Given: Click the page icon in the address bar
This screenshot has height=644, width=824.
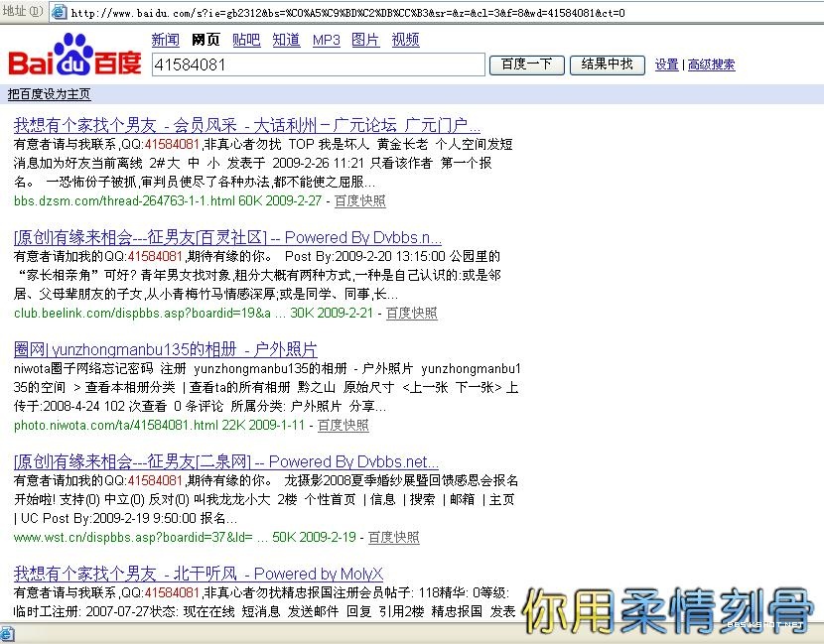Looking at the screenshot, I should pyautogui.click(x=59, y=12).
